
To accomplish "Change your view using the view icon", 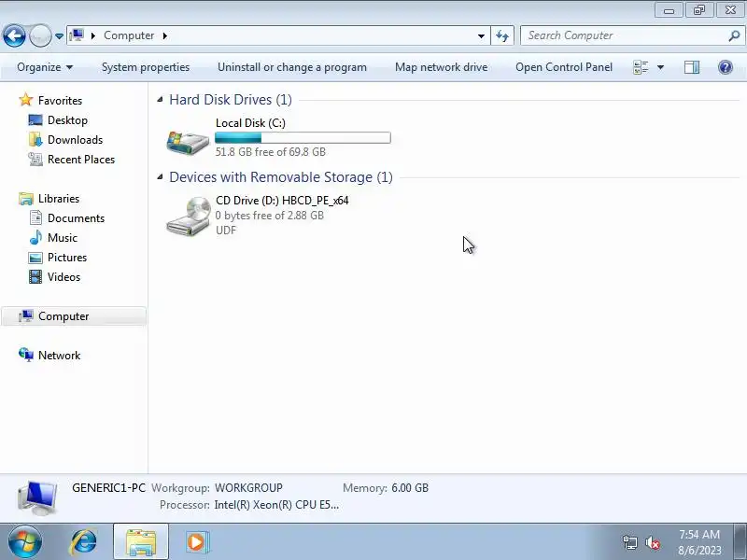I will point(641,67).
